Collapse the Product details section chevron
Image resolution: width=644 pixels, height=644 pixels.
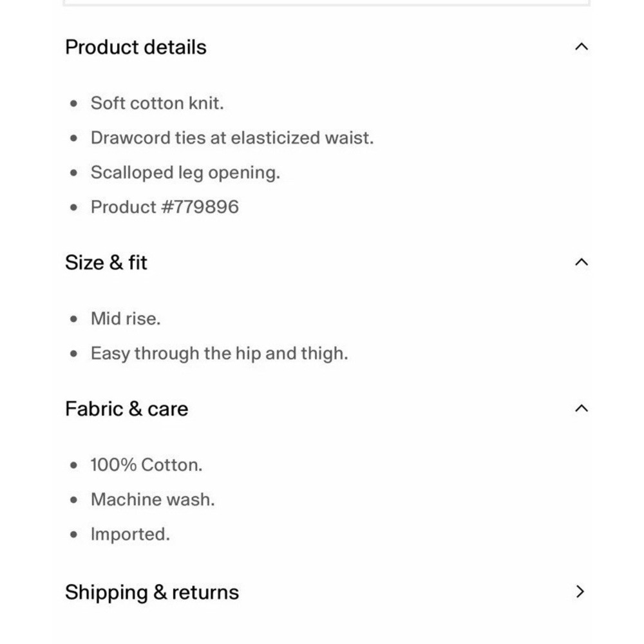pyautogui.click(x=581, y=46)
